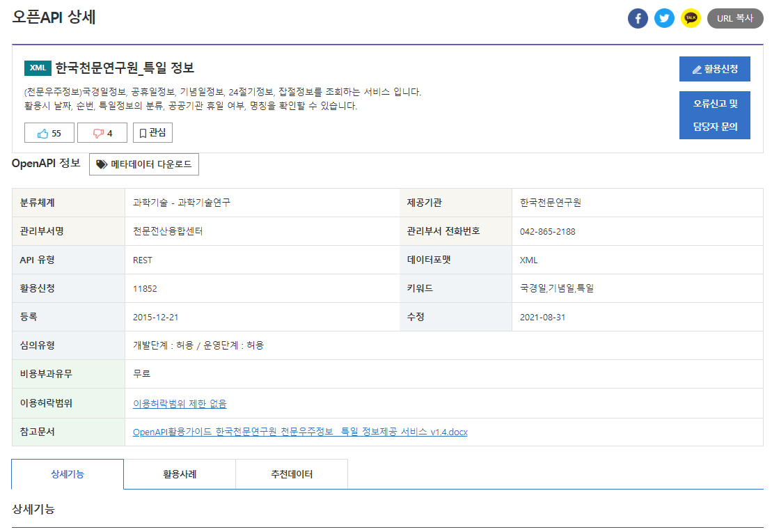Click the 오픈API 상세 page heading
Image resolution: width=772 pixels, height=532 pixels.
click(54, 17)
